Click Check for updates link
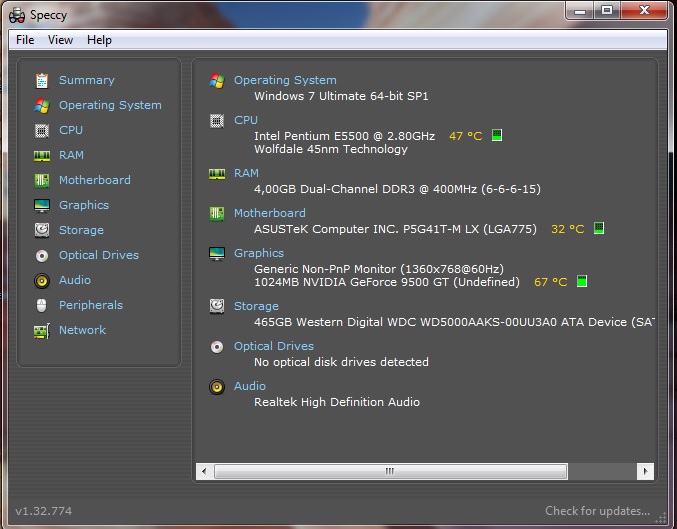The image size is (677, 529). (x=597, y=511)
